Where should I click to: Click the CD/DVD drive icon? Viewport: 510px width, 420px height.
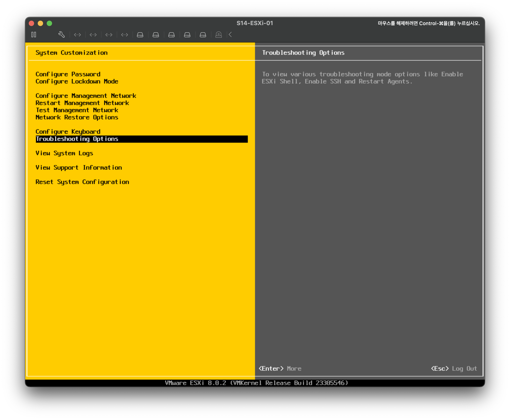coord(218,35)
